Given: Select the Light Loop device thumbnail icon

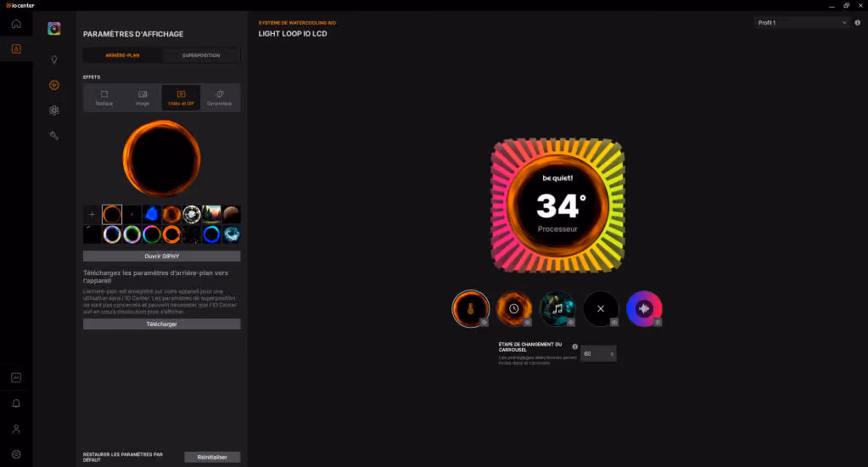Looking at the screenshot, I should [53, 28].
